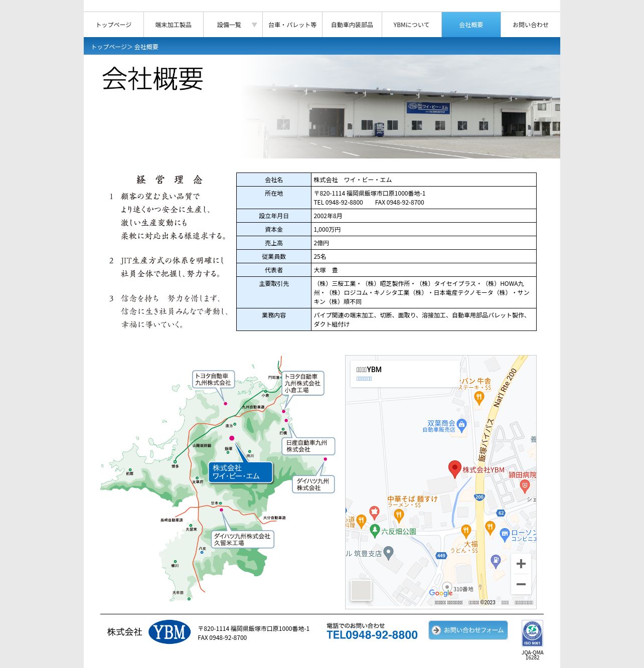Click the 株式会社 ワイ・ビー・エム map label
Viewport: 644px width, 668px height.
241,472
